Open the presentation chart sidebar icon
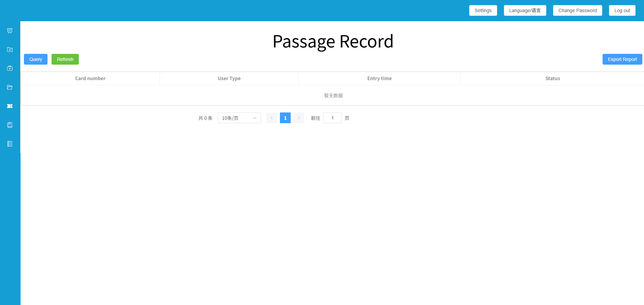 (10, 31)
